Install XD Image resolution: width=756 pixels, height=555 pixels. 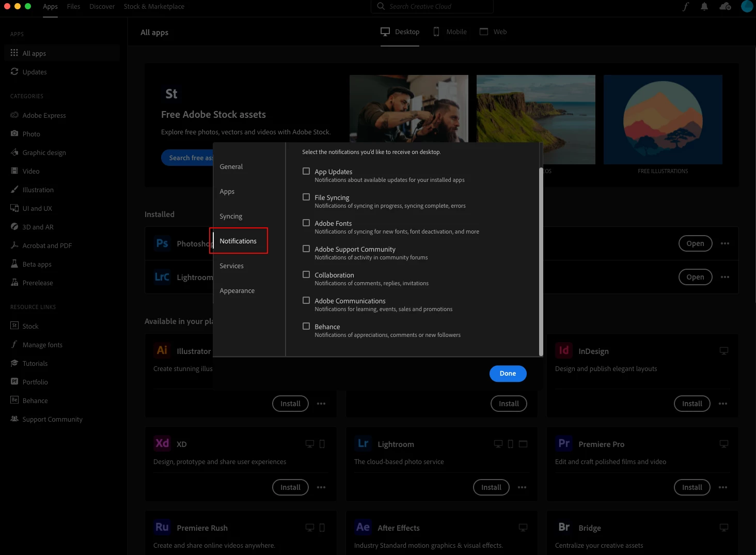click(x=290, y=487)
